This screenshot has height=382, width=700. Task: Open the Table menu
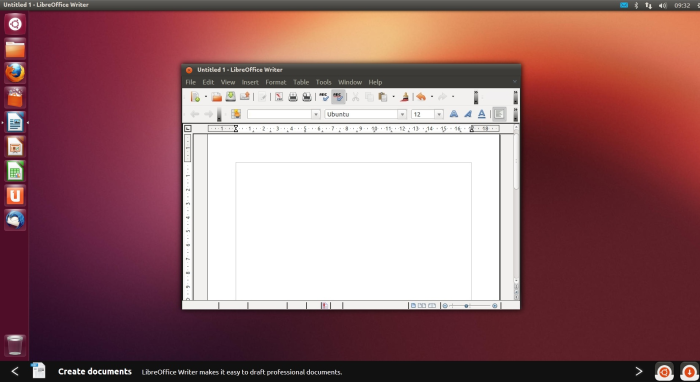tap(301, 82)
